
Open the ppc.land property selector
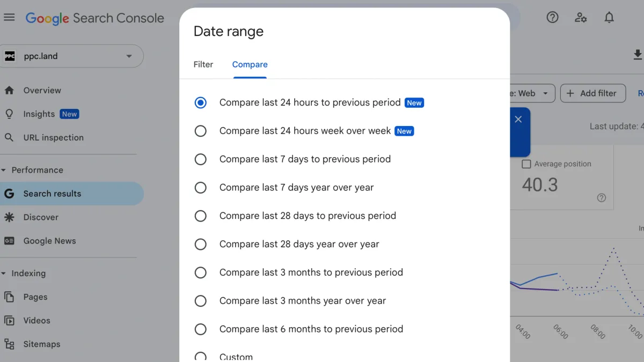click(72, 56)
